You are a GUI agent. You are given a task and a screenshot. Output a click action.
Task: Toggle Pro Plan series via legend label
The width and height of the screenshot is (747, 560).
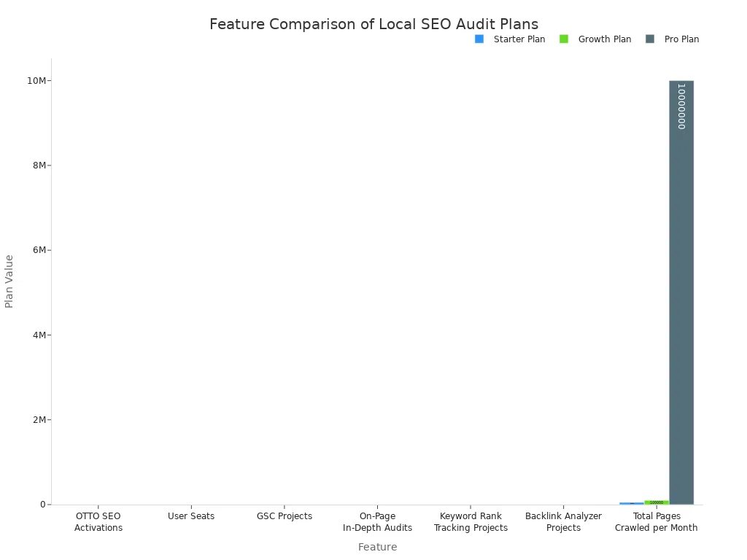click(x=681, y=39)
